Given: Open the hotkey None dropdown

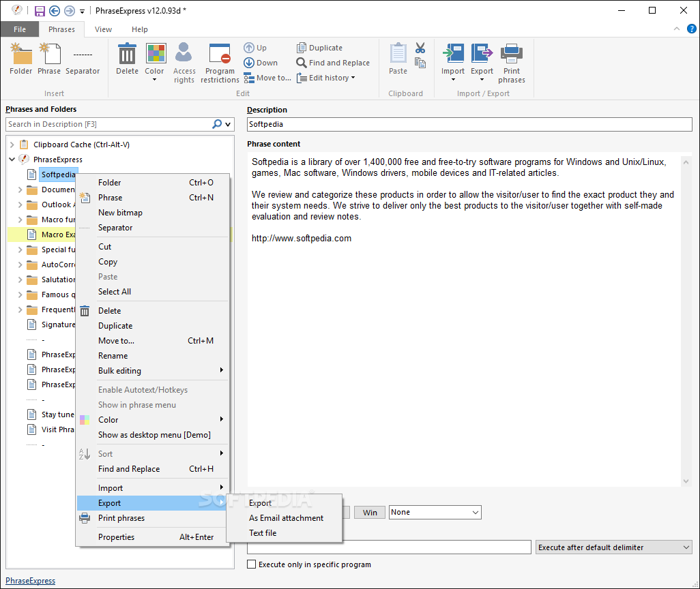Looking at the screenshot, I should pyautogui.click(x=435, y=512).
